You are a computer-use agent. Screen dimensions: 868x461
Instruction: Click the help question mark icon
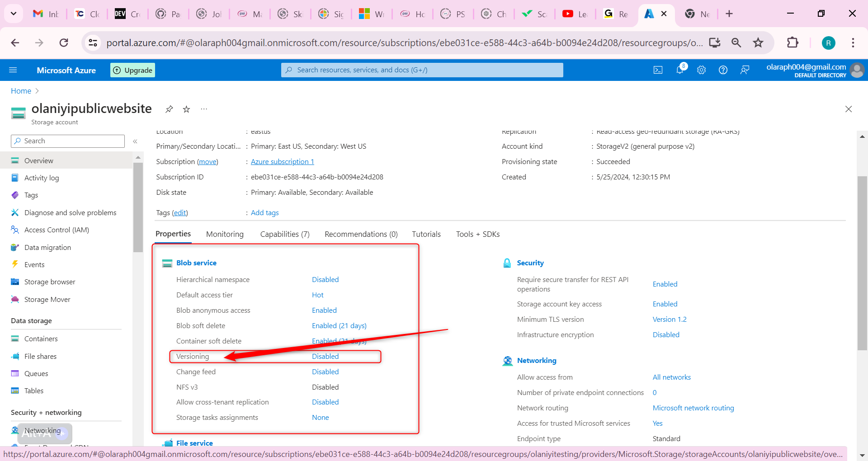click(723, 70)
